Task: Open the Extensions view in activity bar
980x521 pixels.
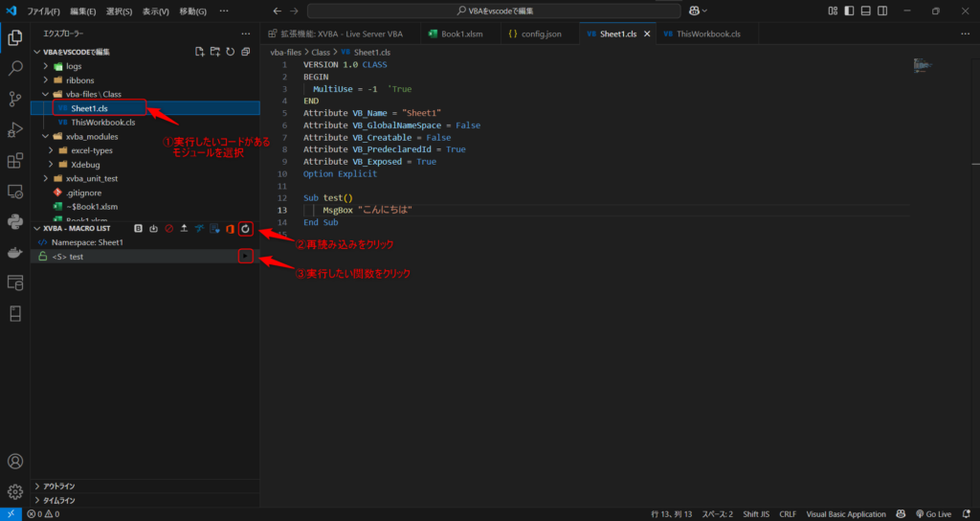Action: [15, 160]
